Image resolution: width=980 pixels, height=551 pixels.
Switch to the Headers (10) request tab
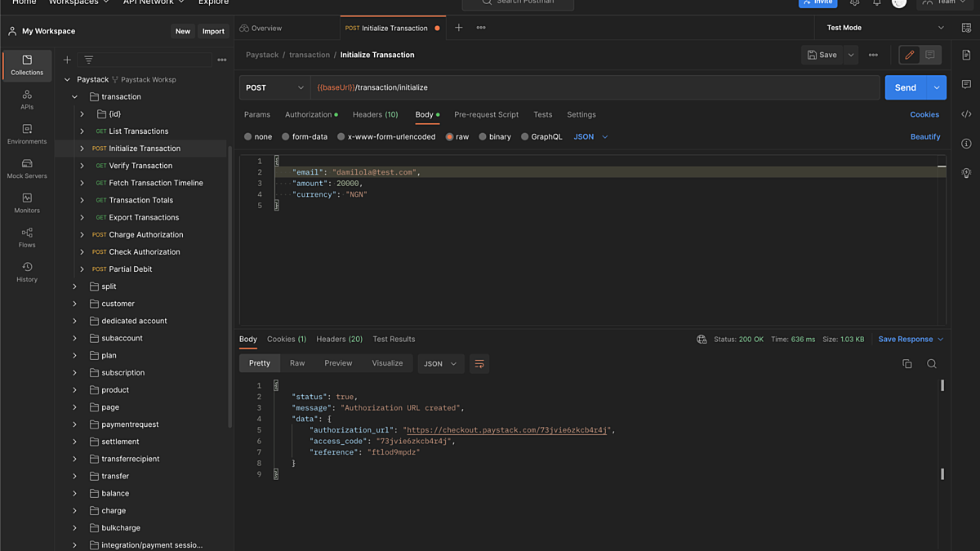coord(375,114)
